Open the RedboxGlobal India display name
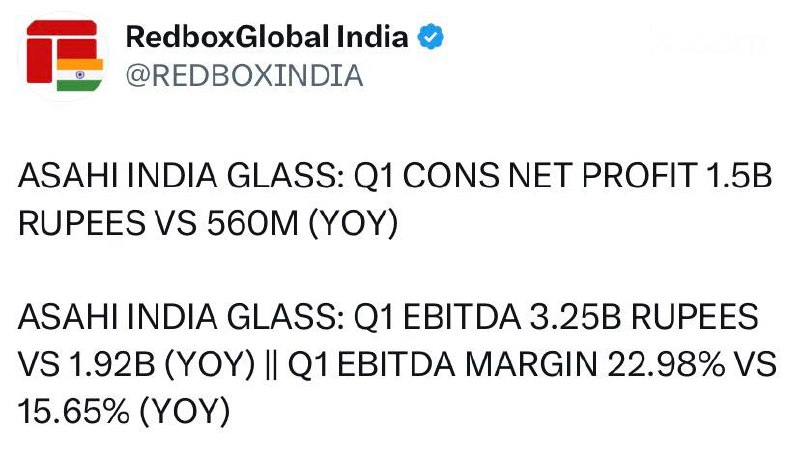This screenshot has height=460, width=800. pyautogui.click(x=267, y=37)
